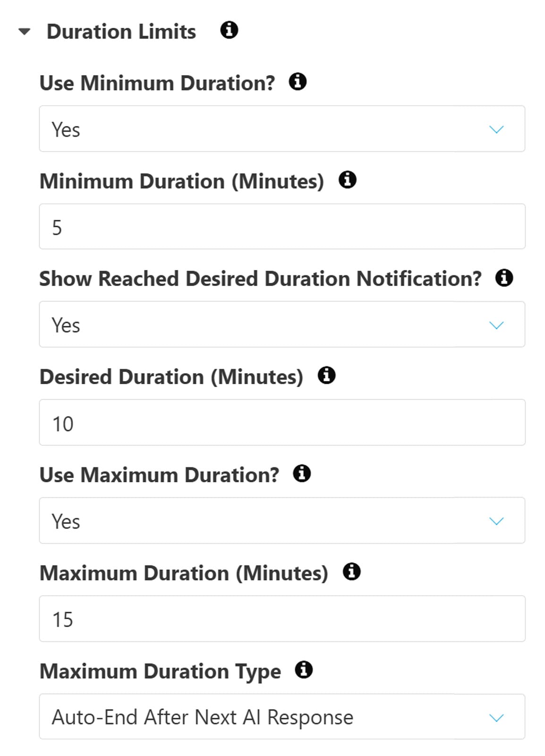This screenshot has height=756, width=545.
Task: Click the chevron arrow in Use Maximum Duration
Action: (x=496, y=521)
